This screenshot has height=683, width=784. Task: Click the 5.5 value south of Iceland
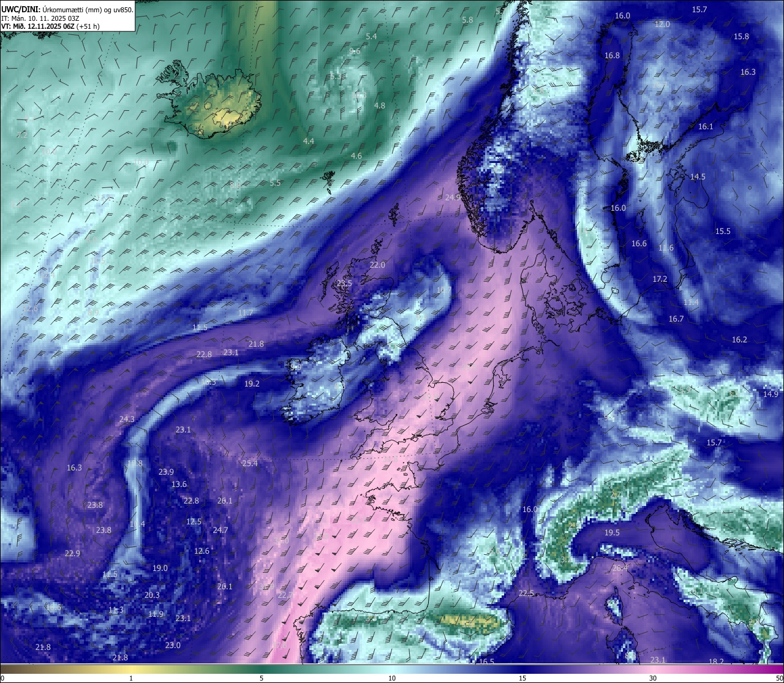[275, 183]
